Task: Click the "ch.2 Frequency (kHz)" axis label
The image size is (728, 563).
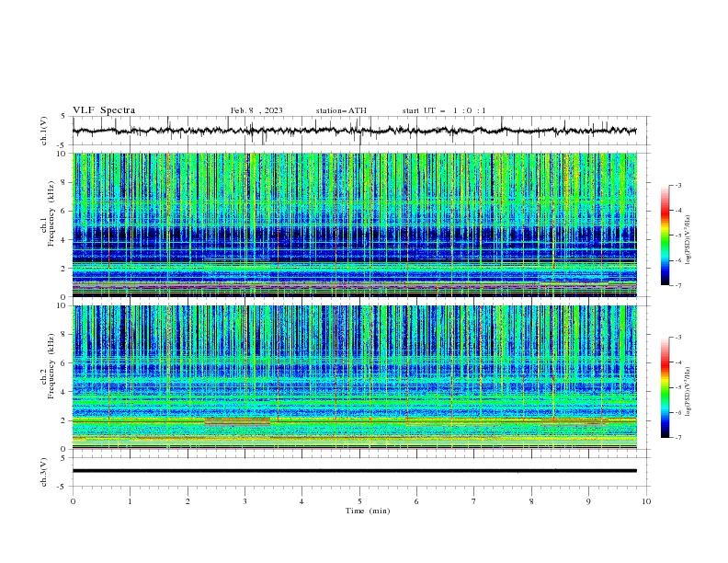Action: coord(48,366)
